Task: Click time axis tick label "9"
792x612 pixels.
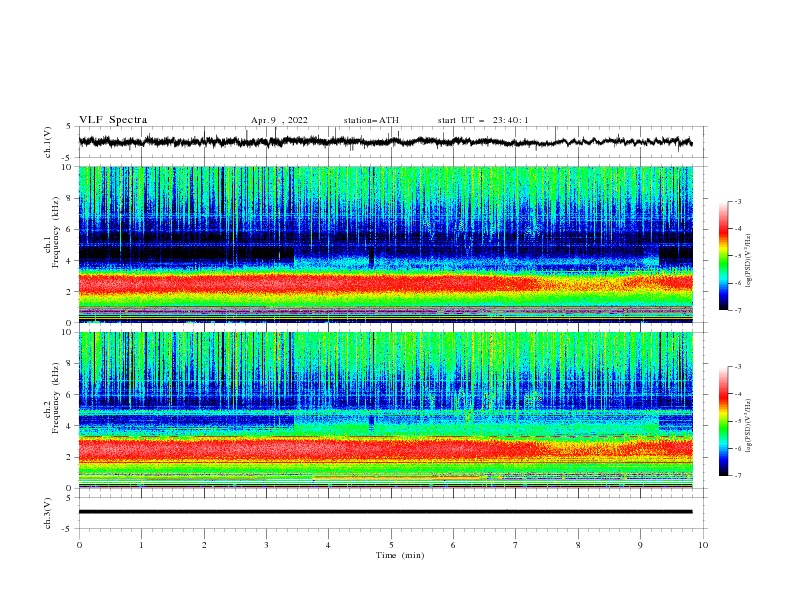Action: coord(640,545)
